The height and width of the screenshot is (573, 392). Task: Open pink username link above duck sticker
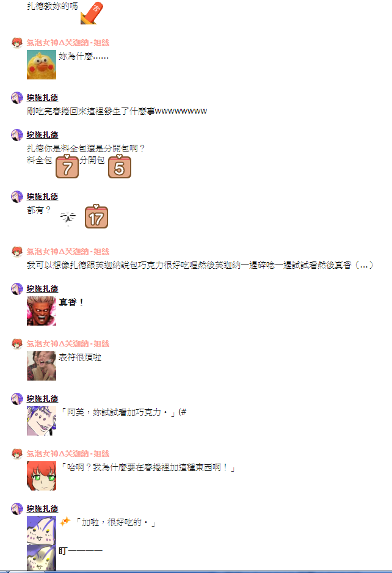pyautogui.click(x=68, y=42)
